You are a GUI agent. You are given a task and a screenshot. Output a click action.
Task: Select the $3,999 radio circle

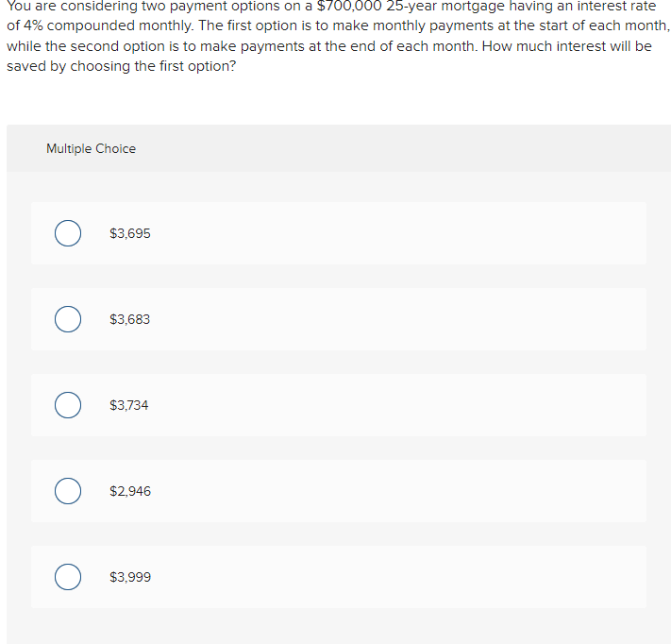coord(68,577)
